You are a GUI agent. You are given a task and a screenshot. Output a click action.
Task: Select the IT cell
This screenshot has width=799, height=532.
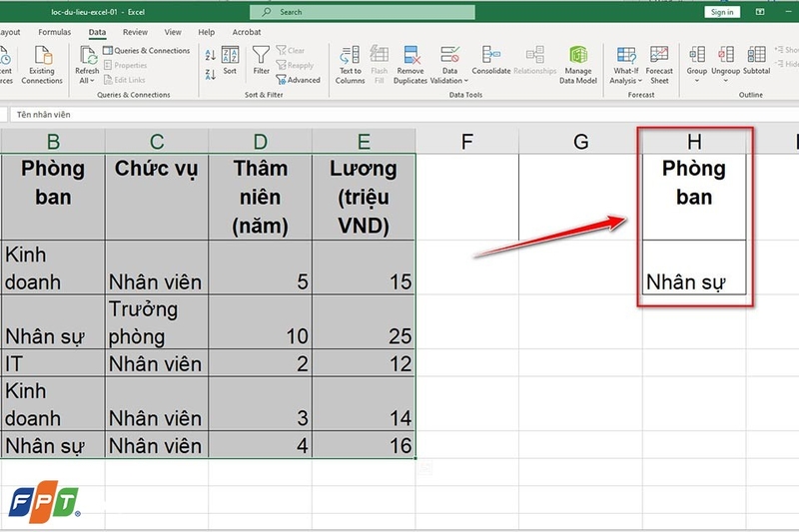pos(53,363)
